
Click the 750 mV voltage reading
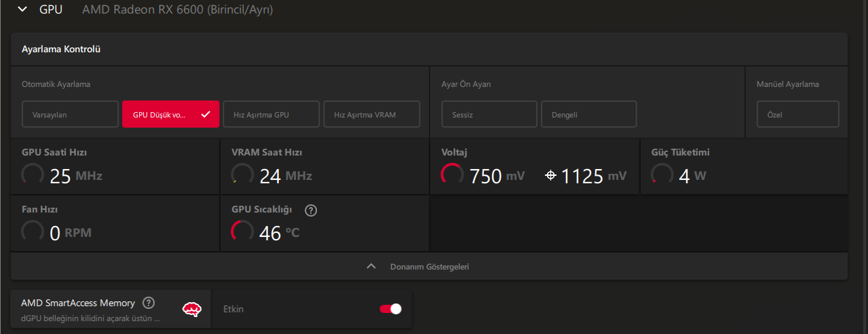497,177
